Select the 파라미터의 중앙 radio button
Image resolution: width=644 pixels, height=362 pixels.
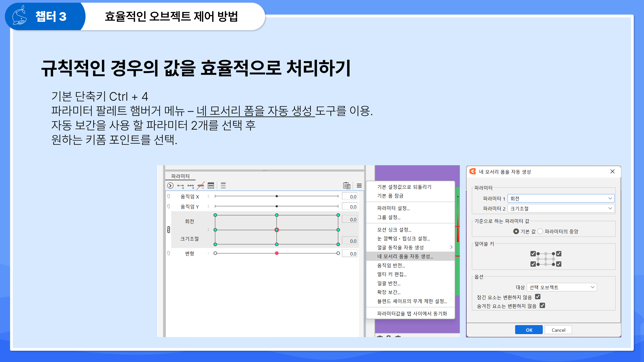click(x=540, y=231)
